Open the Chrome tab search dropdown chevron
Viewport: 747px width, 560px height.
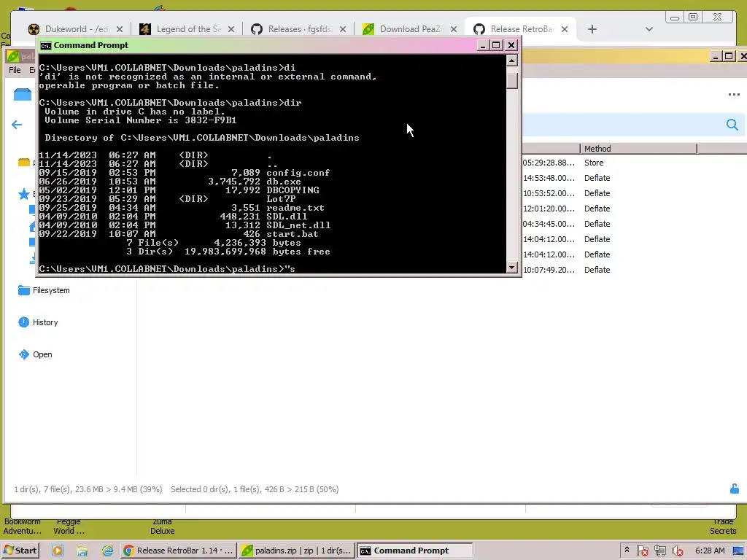(x=649, y=29)
